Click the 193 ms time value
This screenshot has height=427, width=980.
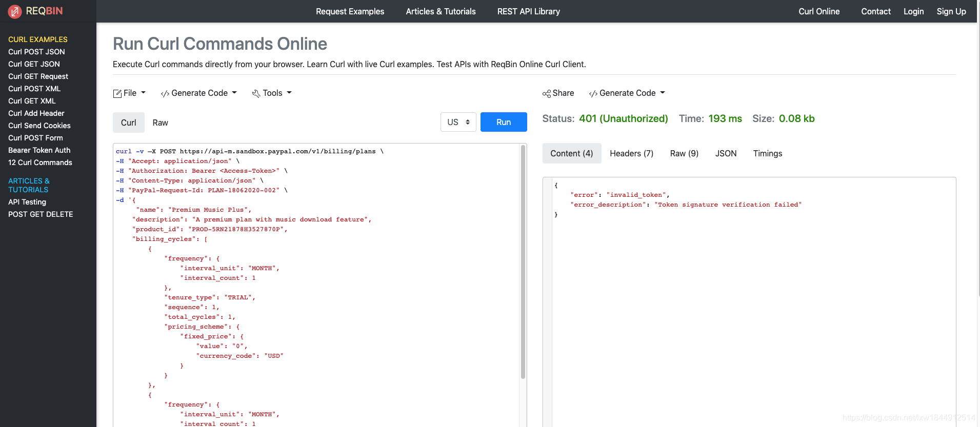coord(725,118)
